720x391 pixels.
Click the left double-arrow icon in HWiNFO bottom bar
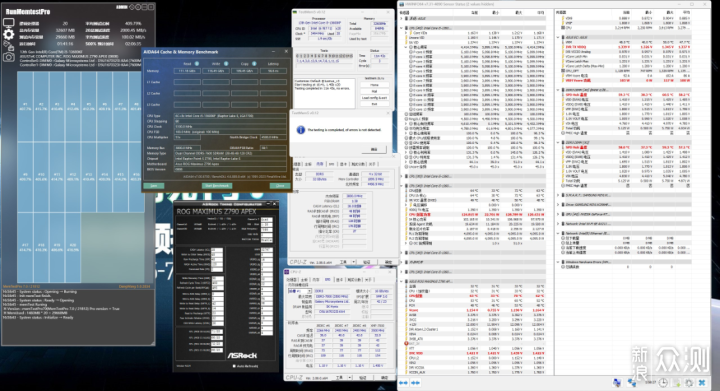pos(403,383)
